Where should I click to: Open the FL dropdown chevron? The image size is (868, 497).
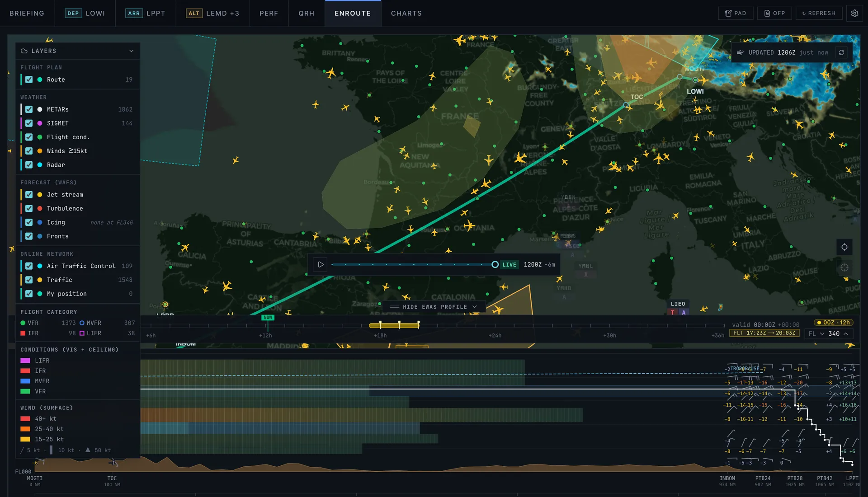[822, 334]
